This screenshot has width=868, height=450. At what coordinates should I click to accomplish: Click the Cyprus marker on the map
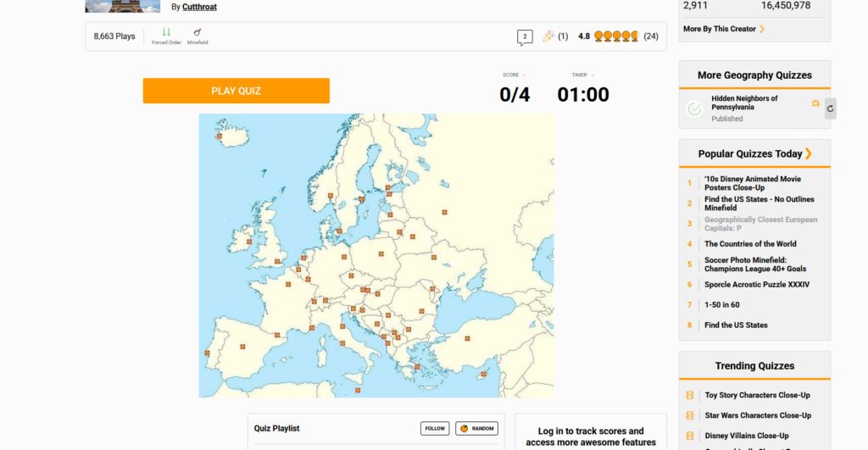point(483,374)
